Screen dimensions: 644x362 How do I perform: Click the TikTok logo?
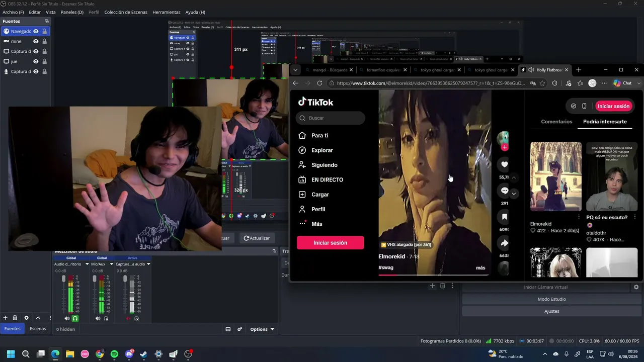point(315,102)
